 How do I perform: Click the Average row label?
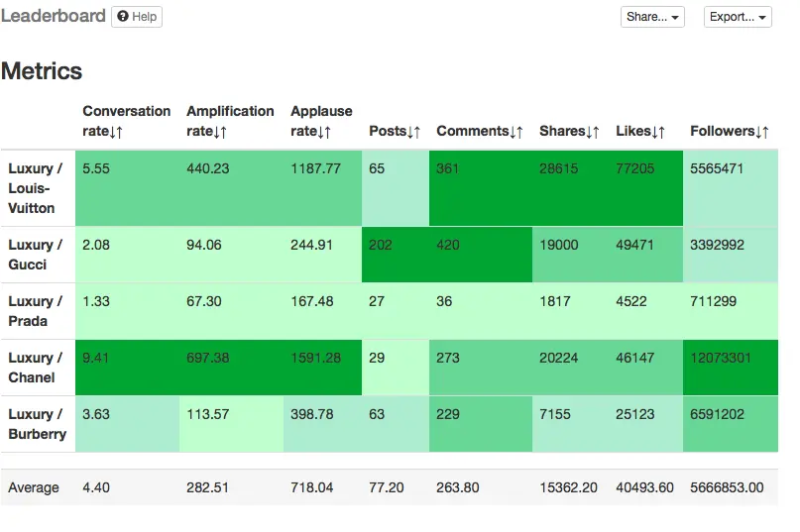coord(34,487)
